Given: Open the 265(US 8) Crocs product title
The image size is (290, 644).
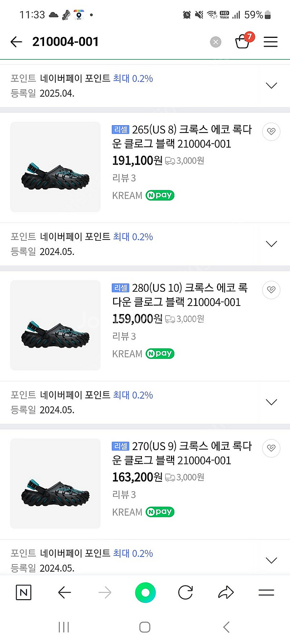Looking at the screenshot, I should pos(182,136).
